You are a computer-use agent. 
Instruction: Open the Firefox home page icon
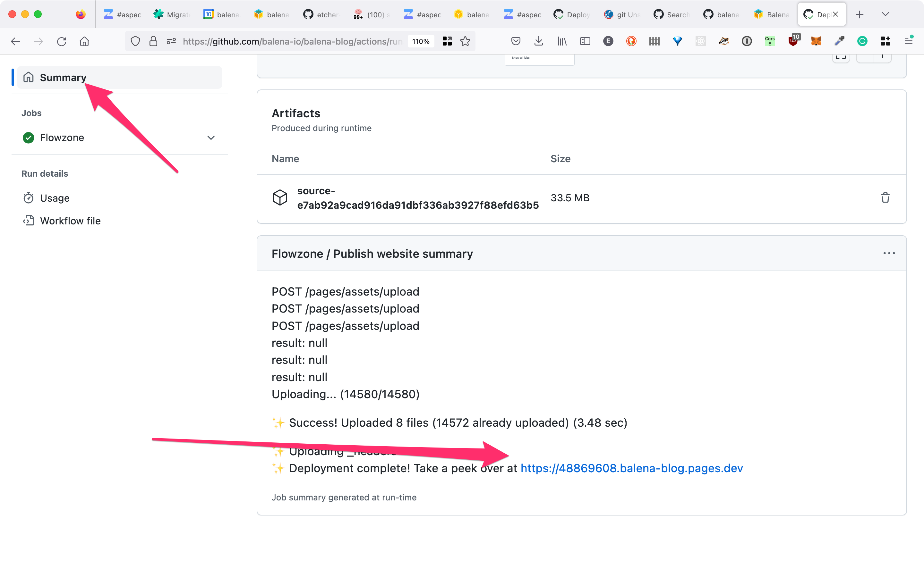coord(84,41)
